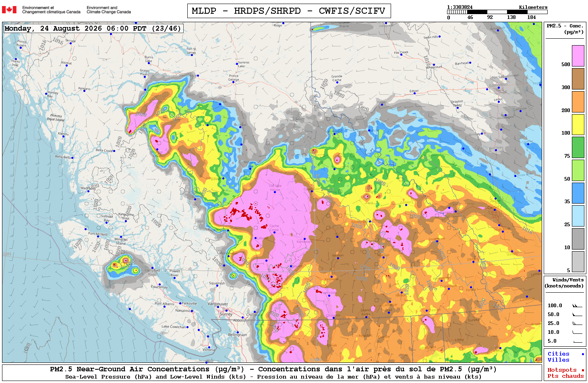
Task: Pick the light green legend swatch above 50
Action: click(578, 170)
